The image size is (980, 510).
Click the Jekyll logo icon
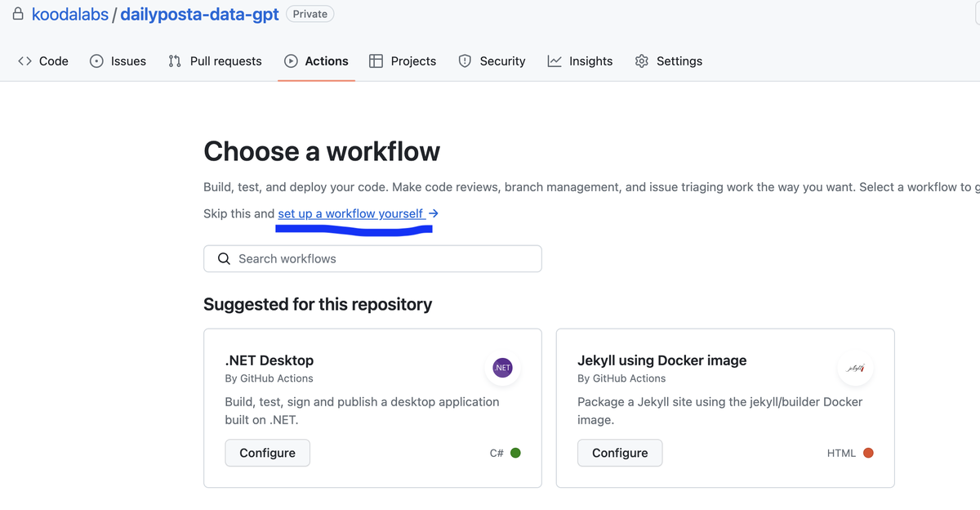point(856,368)
